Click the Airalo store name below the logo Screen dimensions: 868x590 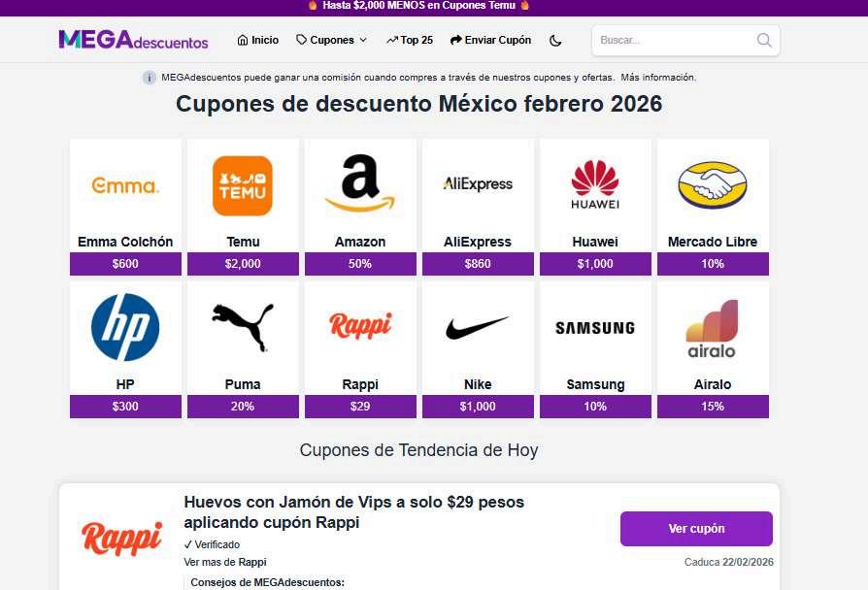pos(713,384)
